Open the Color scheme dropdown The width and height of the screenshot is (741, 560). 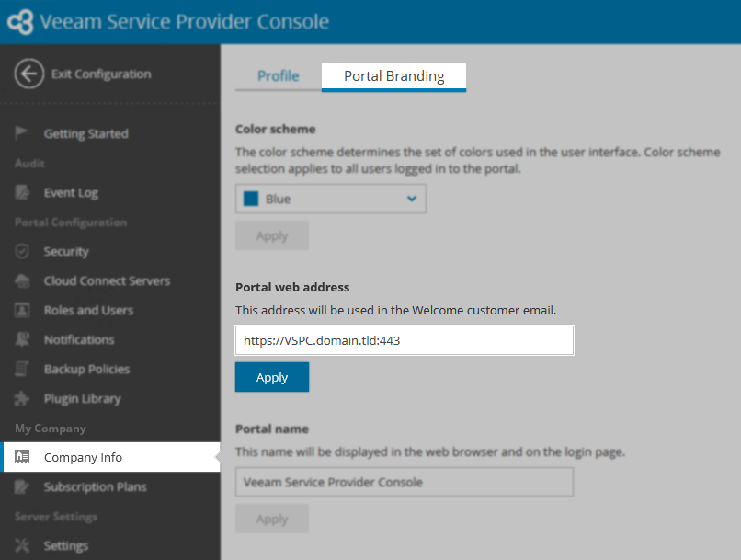pyautogui.click(x=331, y=199)
